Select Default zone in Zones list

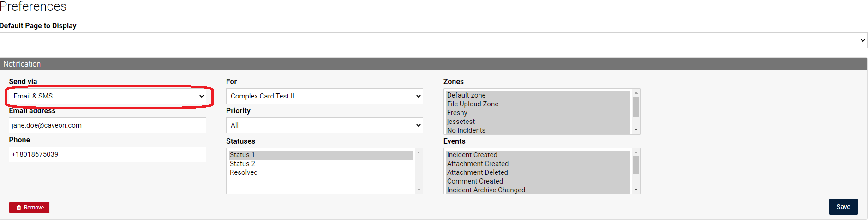[x=538, y=95]
